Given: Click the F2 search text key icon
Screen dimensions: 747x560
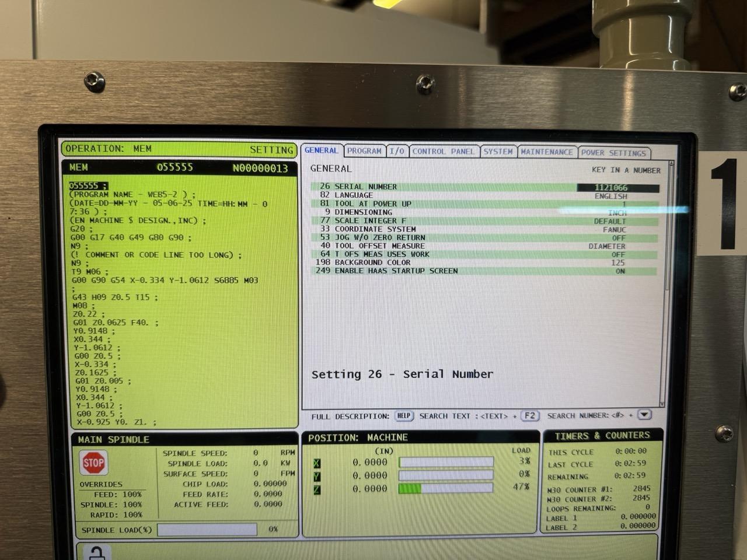Looking at the screenshot, I should pyautogui.click(x=529, y=416).
